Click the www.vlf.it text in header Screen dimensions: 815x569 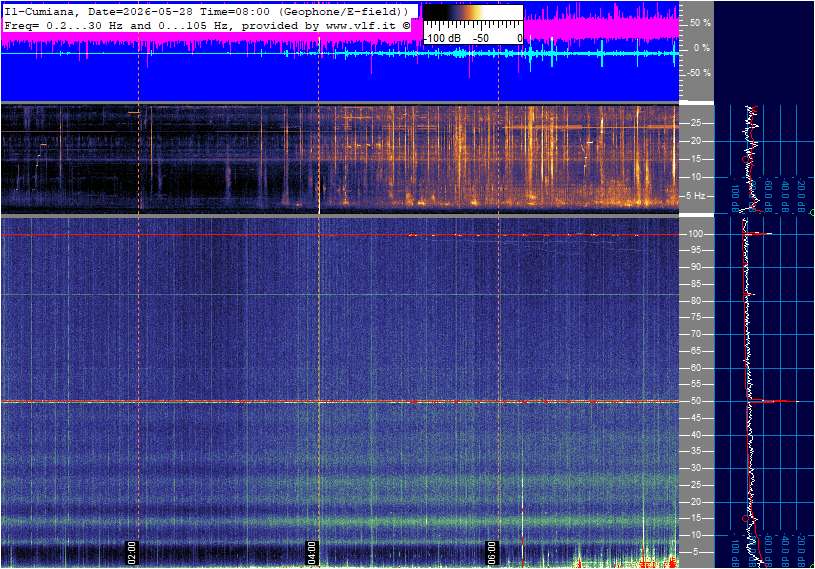pyautogui.click(x=363, y=25)
